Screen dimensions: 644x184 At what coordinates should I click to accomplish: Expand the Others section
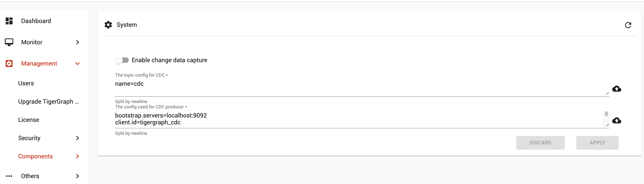coord(78,176)
